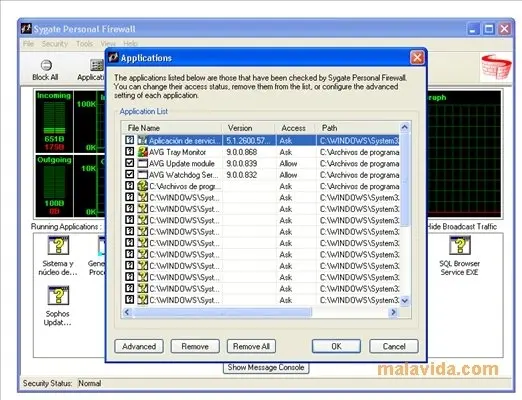Confirm with the OK button
The width and height of the screenshot is (522, 400).
336,346
